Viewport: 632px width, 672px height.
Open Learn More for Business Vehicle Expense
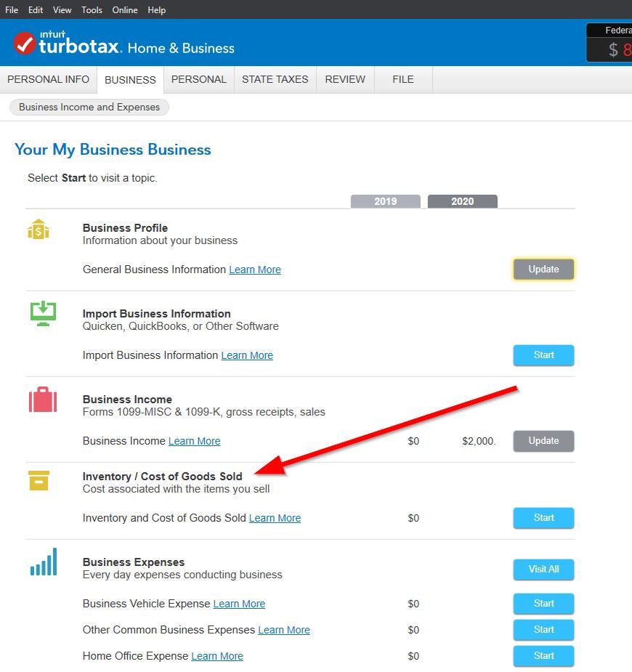(239, 604)
